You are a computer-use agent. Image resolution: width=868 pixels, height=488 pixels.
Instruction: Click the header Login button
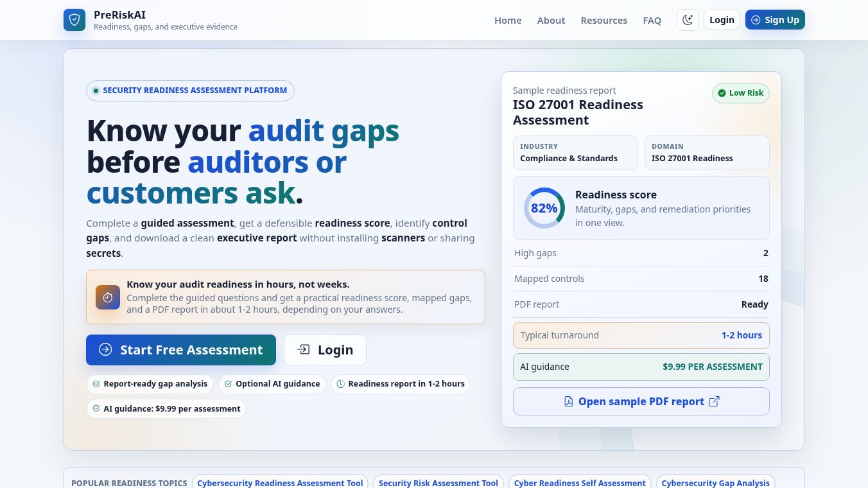[722, 20]
